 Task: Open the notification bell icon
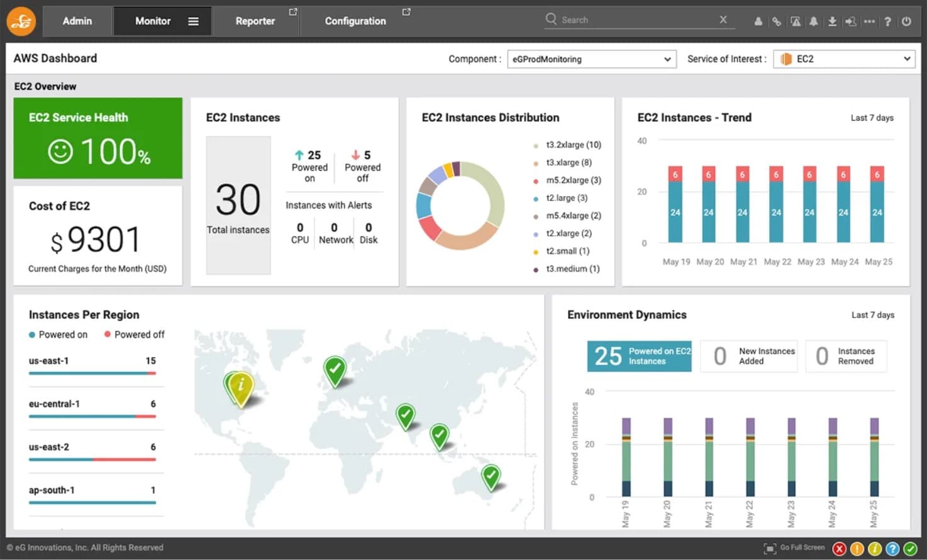pyautogui.click(x=814, y=21)
